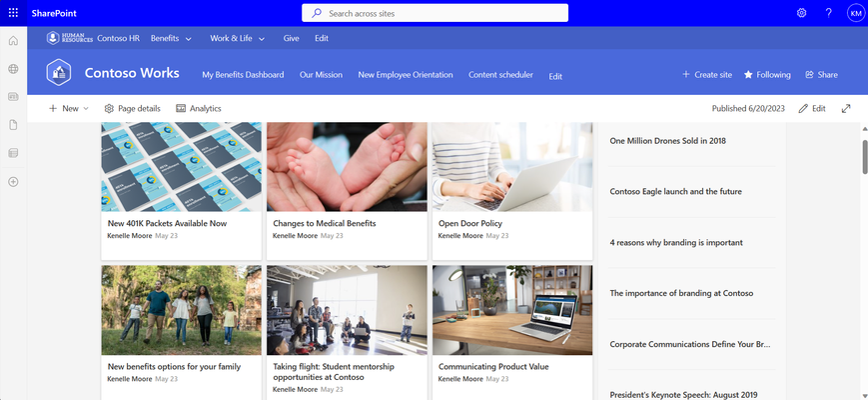
Task: Click the magnifier icon in search box
Action: pyautogui.click(x=317, y=13)
